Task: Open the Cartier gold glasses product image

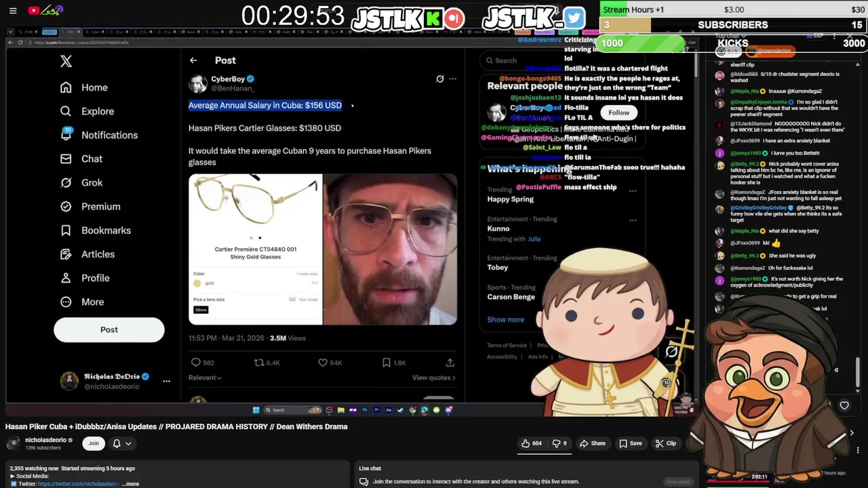Action: tap(256, 249)
